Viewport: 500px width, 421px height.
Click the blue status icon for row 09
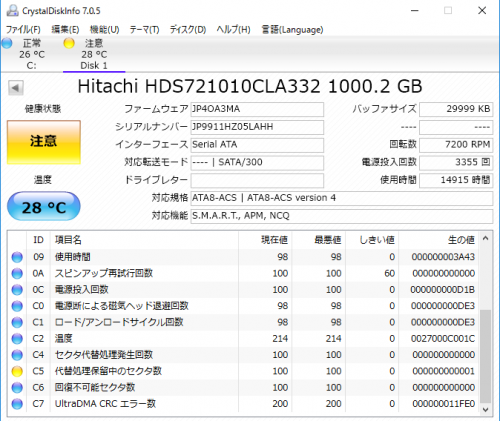(x=17, y=257)
